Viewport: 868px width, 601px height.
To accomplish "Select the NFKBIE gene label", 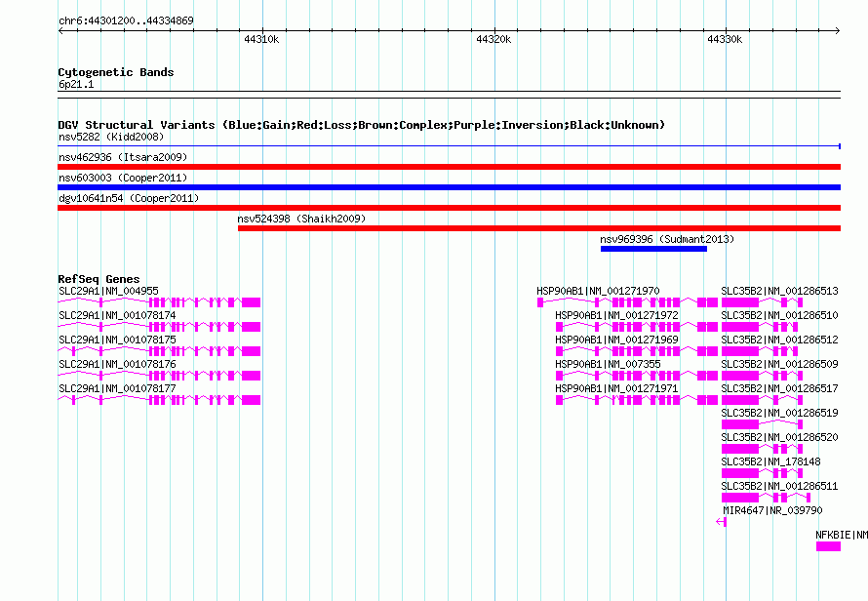I will coord(842,535).
